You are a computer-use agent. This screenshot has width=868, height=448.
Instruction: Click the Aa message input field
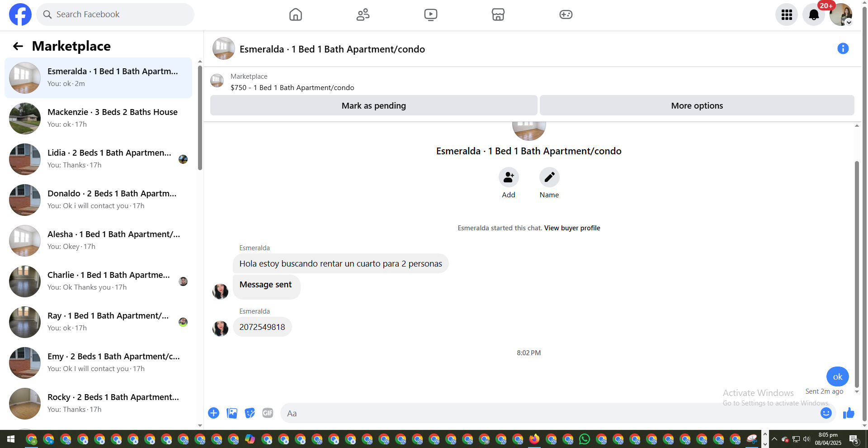pyautogui.click(x=549, y=413)
